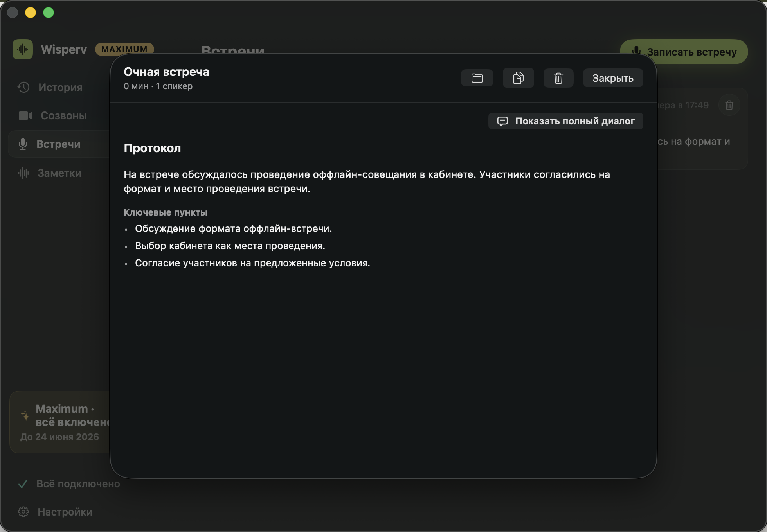
Task: Open Созвоны section in sidebar
Action: (63, 116)
